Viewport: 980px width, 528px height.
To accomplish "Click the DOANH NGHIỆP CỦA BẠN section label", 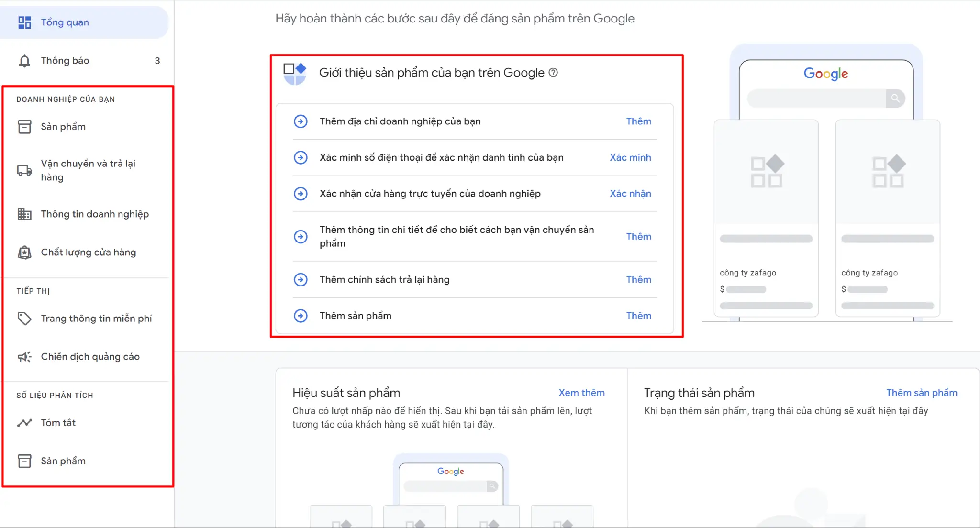I will (66, 99).
